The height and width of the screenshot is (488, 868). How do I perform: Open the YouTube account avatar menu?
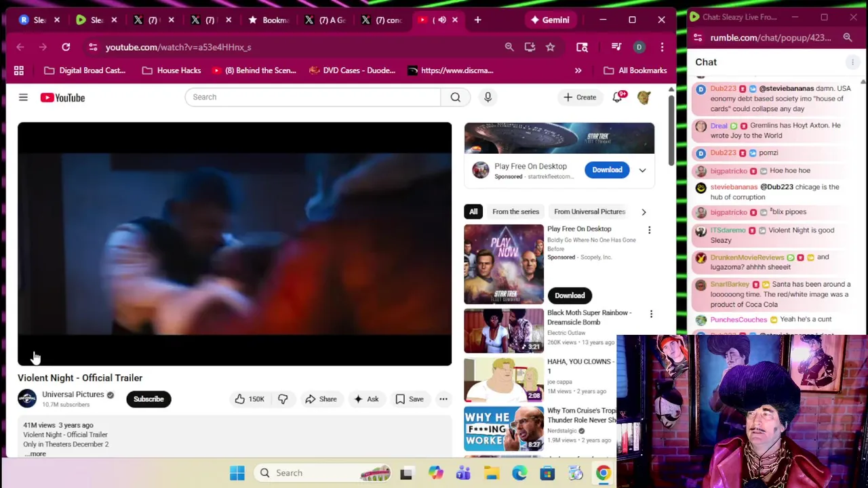tap(644, 98)
